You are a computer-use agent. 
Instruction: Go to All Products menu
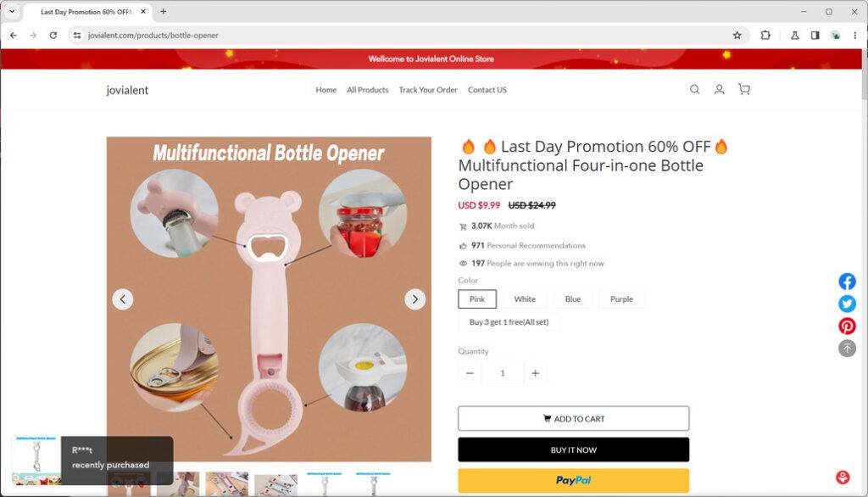pos(368,90)
